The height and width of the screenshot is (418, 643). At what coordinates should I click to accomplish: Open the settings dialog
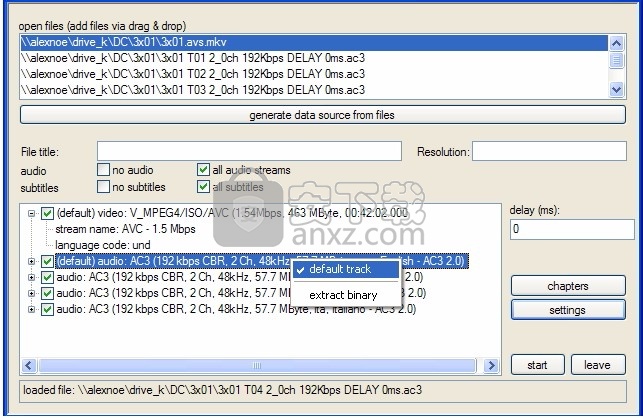coord(568,310)
